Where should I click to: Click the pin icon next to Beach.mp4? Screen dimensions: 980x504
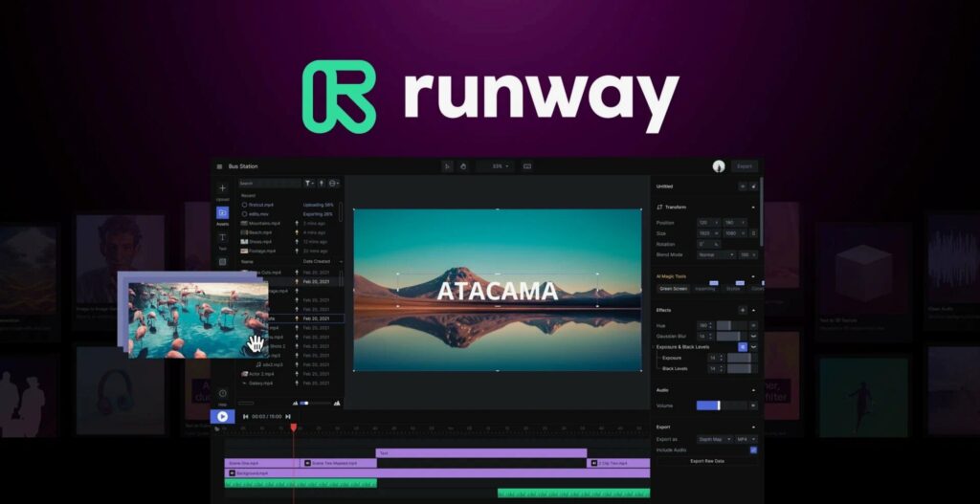tap(297, 232)
